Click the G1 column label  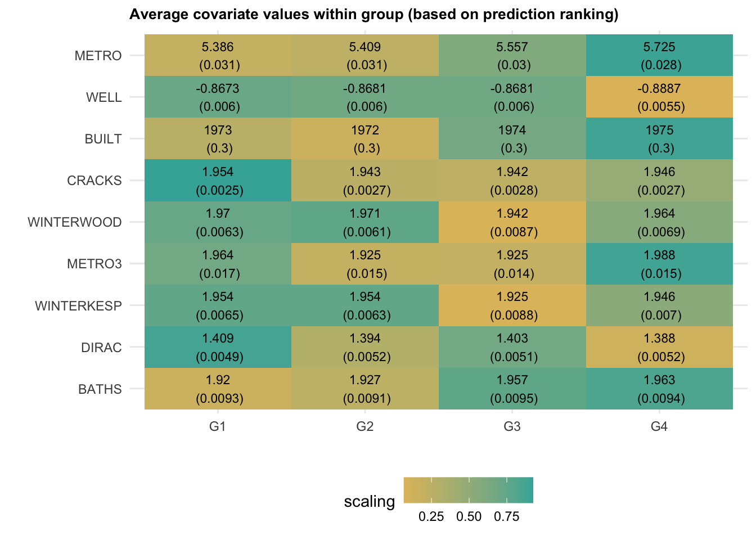pyautogui.click(x=218, y=426)
